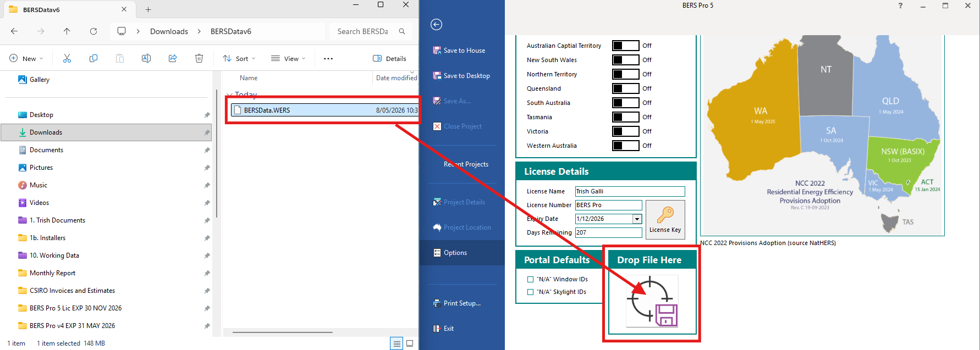
Task: Click the Name column header
Action: (x=249, y=78)
